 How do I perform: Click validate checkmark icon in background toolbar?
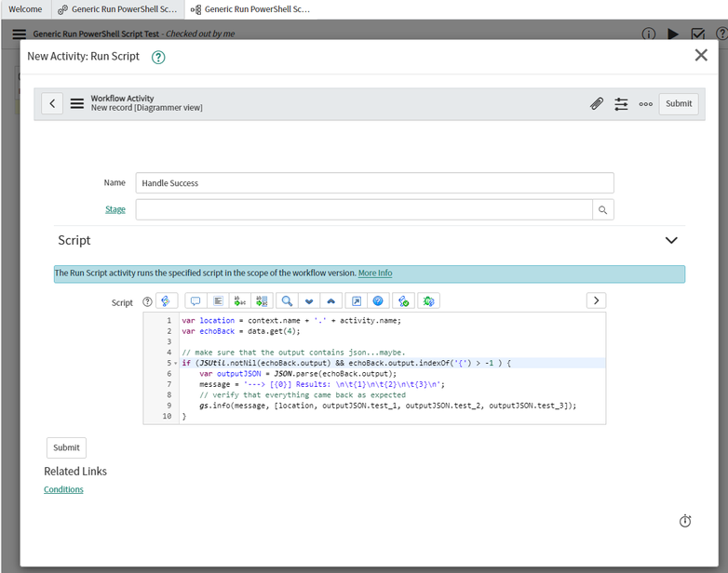[698, 33]
